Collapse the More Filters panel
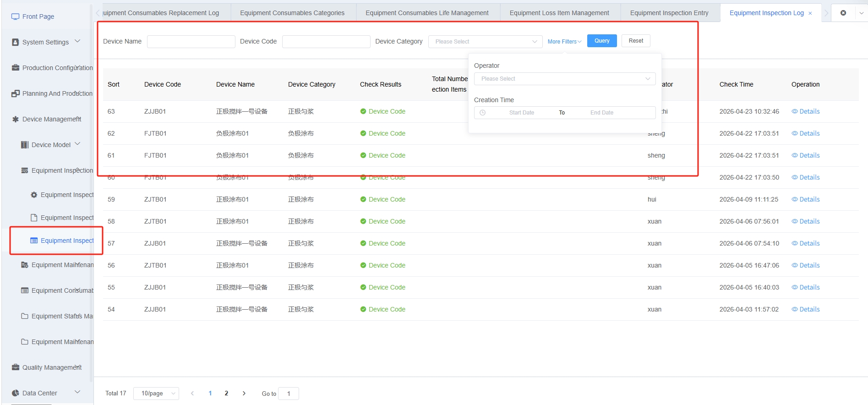The width and height of the screenshot is (868, 405). [x=564, y=42]
